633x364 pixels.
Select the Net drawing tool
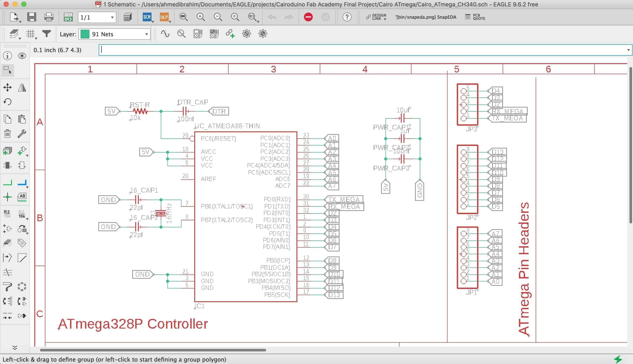(x=7, y=183)
